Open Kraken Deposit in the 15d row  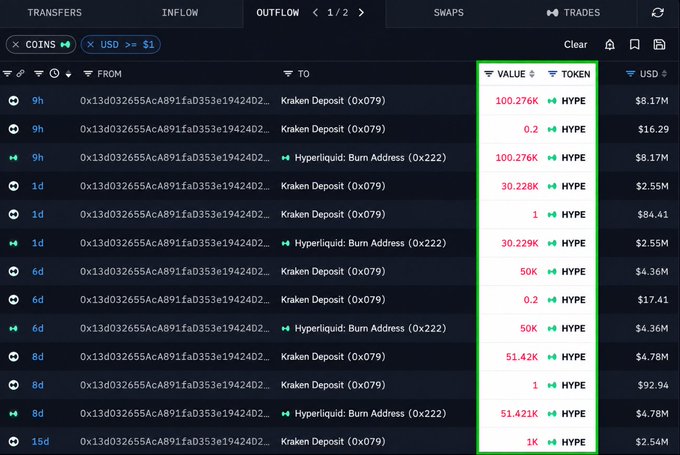[333, 442]
